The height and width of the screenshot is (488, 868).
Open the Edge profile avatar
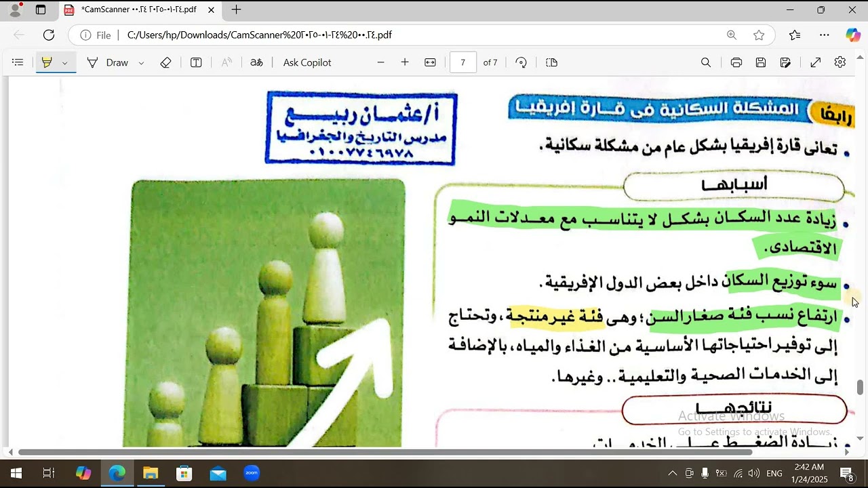coord(15,9)
